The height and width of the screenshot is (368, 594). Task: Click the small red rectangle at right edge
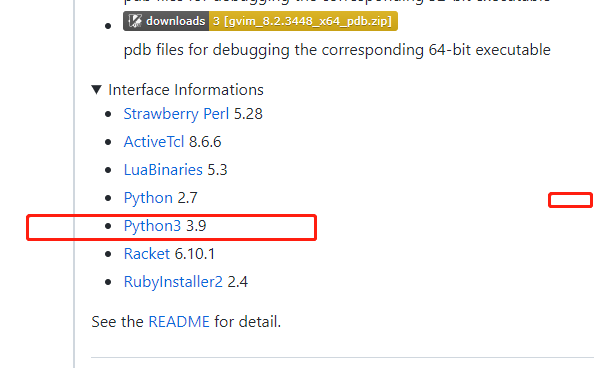pos(571,200)
